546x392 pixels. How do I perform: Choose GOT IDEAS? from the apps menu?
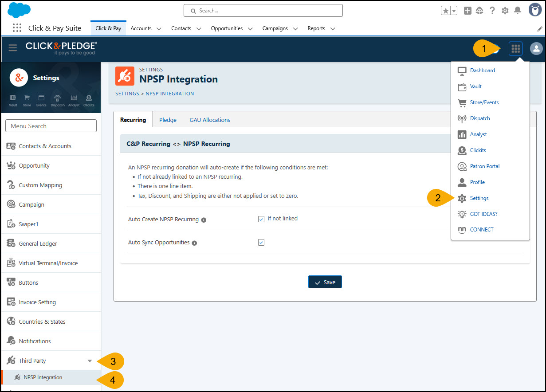pos(483,214)
